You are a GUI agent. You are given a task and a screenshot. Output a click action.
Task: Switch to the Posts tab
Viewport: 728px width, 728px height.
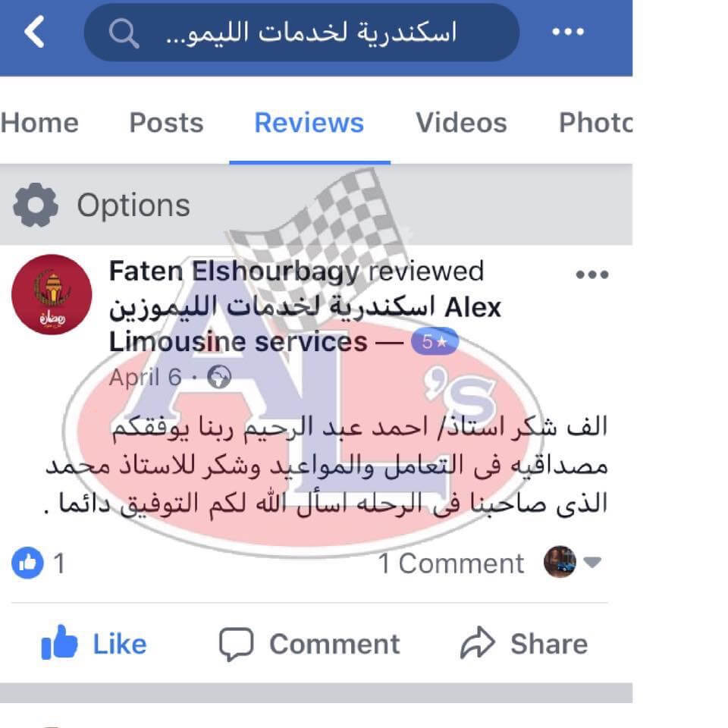[166, 123]
